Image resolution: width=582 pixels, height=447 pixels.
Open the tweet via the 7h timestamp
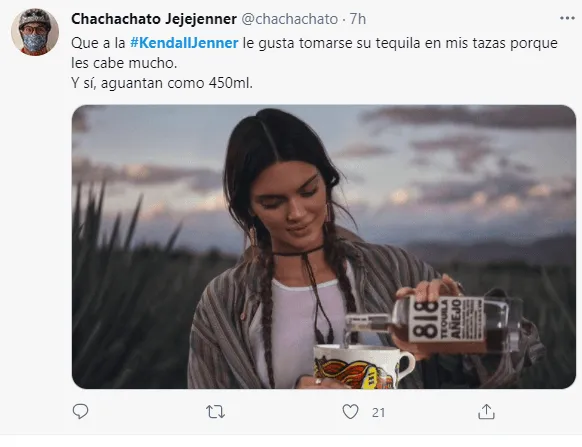[358, 19]
